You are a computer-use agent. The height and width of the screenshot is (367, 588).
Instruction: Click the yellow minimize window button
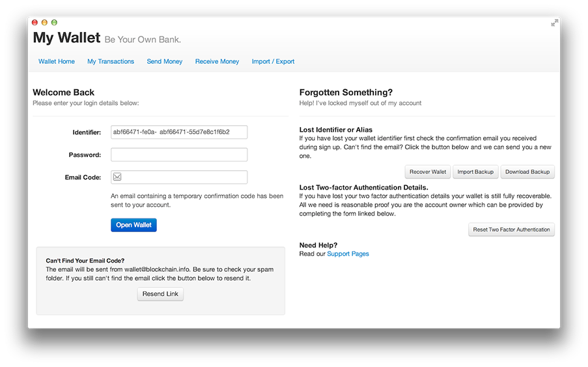point(44,23)
